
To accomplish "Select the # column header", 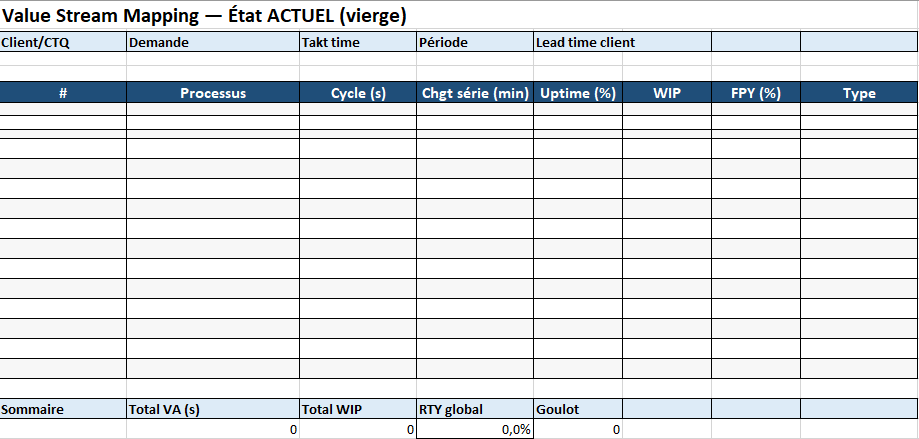I will coord(63,93).
